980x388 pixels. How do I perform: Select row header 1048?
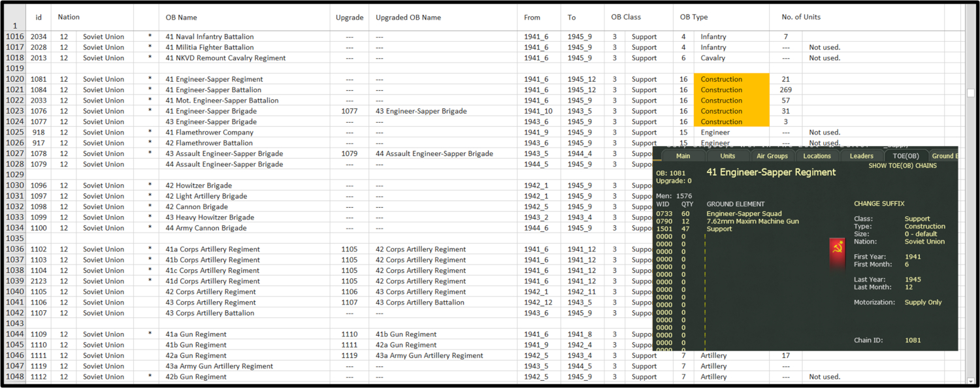(14, 377)
